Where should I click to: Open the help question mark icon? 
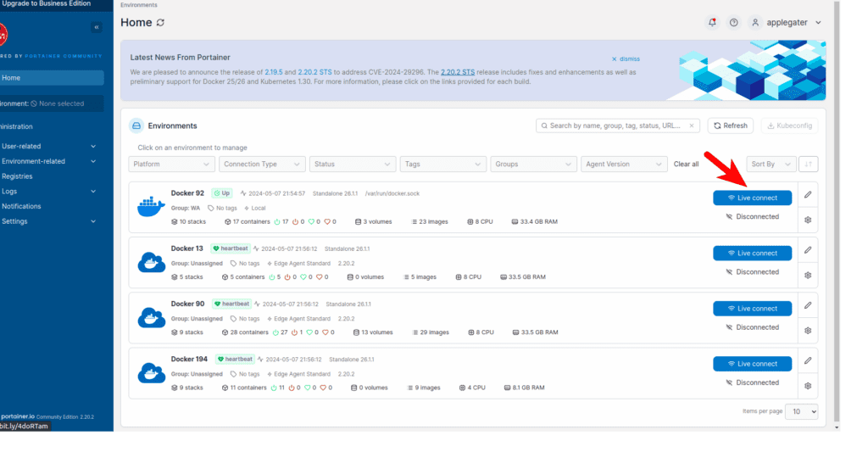[x=734, y=23]
